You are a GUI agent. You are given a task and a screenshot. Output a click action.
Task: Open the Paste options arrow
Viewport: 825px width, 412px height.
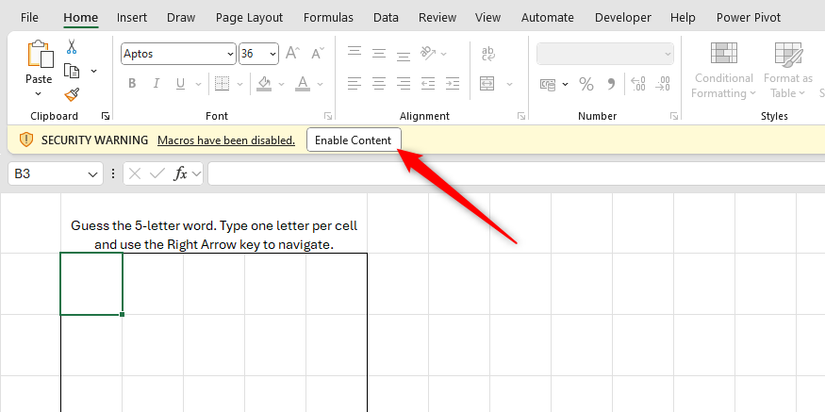point(38,94)
